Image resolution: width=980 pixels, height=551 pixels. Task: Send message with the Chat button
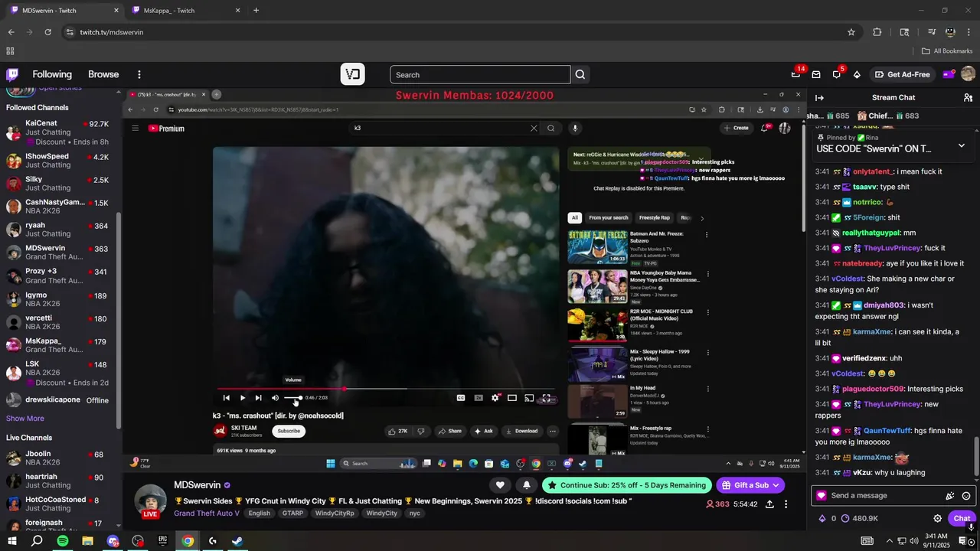tap(962, 518)
